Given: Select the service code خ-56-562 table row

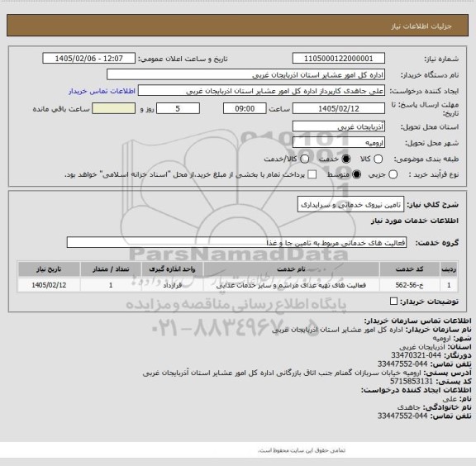Looking at the screenshot, I should (238, 285).
